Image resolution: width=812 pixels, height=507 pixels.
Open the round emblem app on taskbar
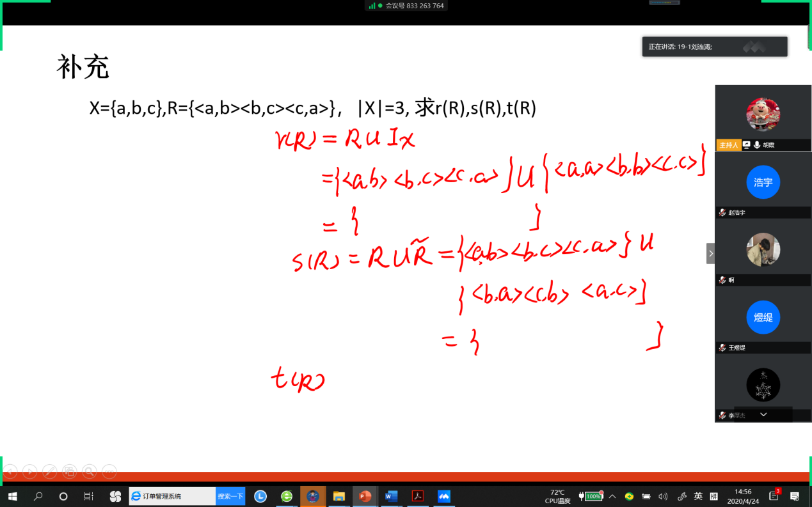tap(313, 496)
